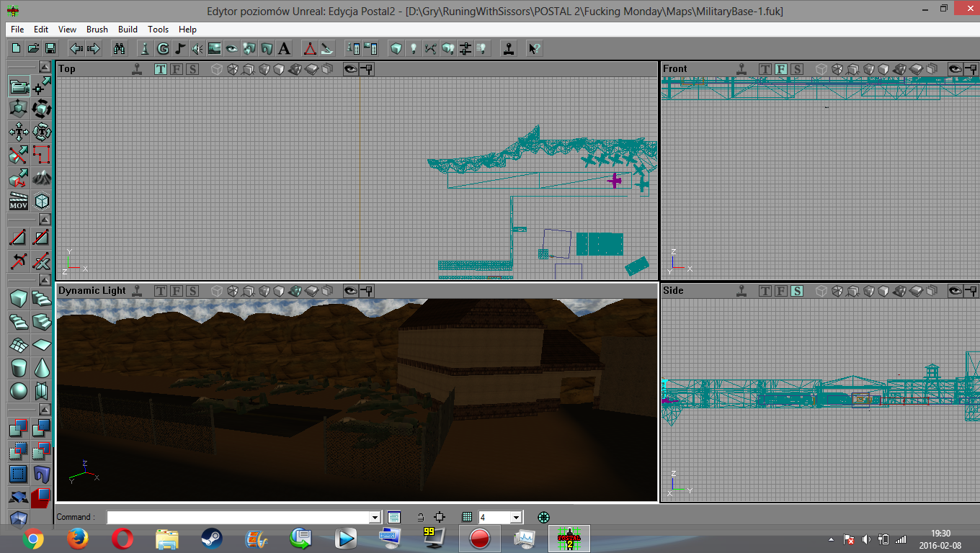
Task: Open the Texture browser picture icon
Action: coord(215,48)
